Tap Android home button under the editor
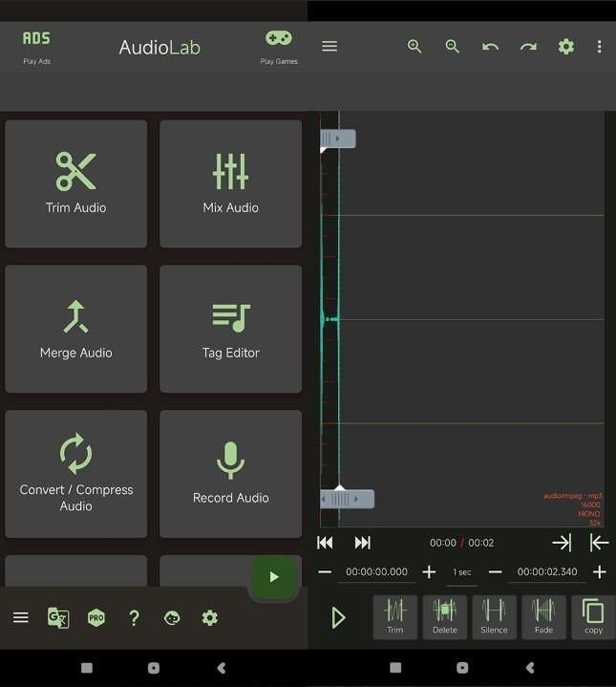This screenshot has width=616, height=687. 462,668
